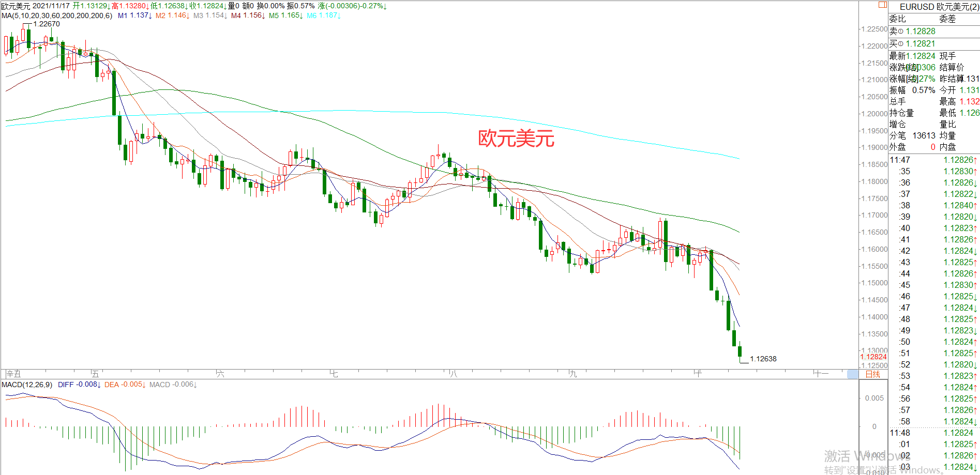
Task: Click the 最低 low price field
Action: point(959,113)
